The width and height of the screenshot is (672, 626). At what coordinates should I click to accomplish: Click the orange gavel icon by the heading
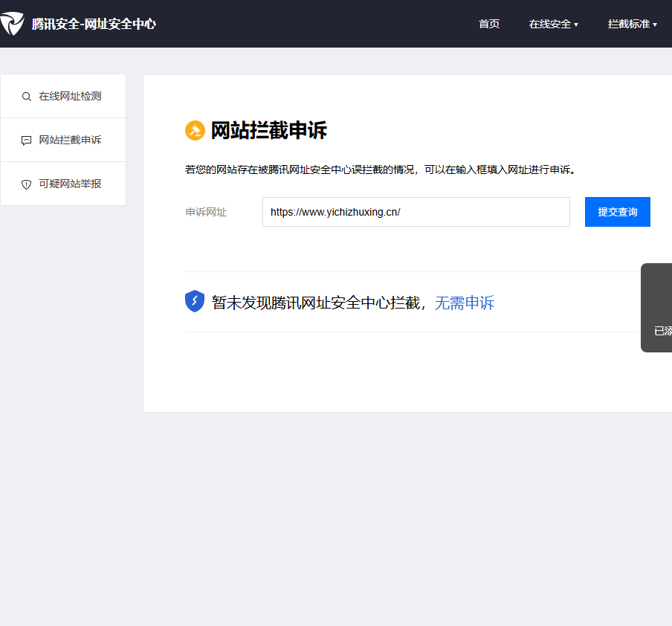tap(195, 130)
